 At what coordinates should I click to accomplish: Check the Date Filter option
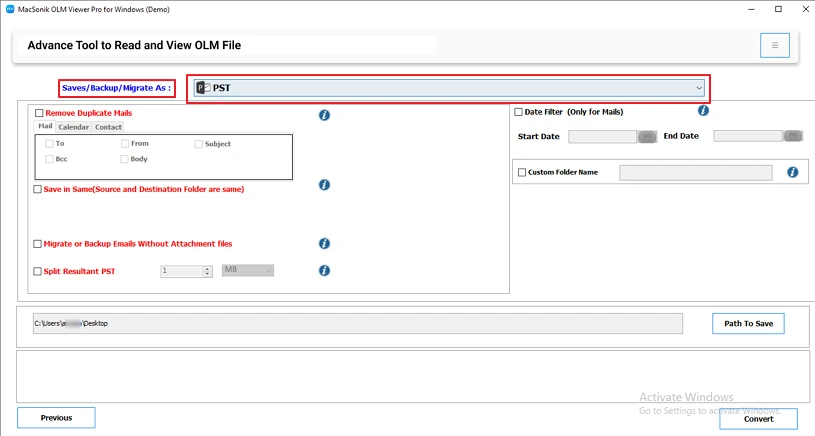pyautogui.click(x=518, y=112)
